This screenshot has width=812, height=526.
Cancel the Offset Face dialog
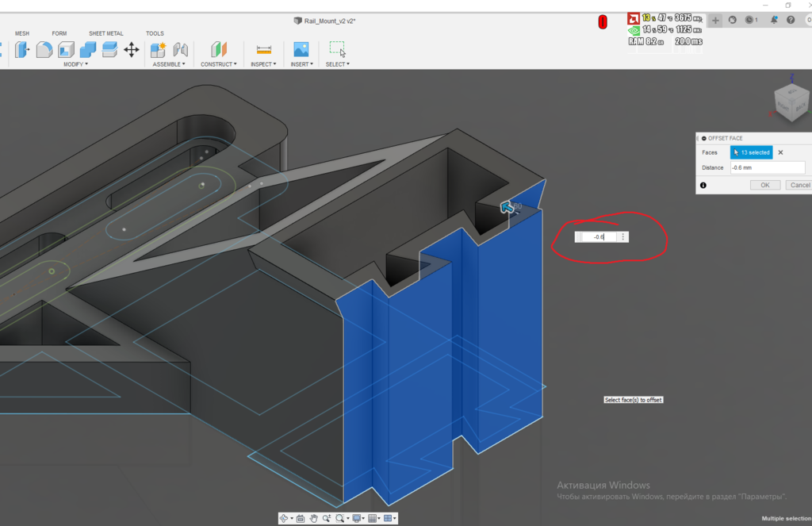(799, 184)
